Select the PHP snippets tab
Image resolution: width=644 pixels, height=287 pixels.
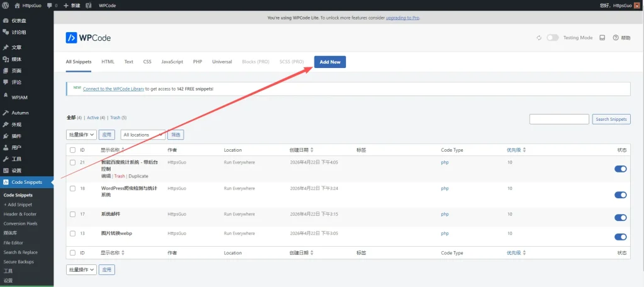[197, 62]
